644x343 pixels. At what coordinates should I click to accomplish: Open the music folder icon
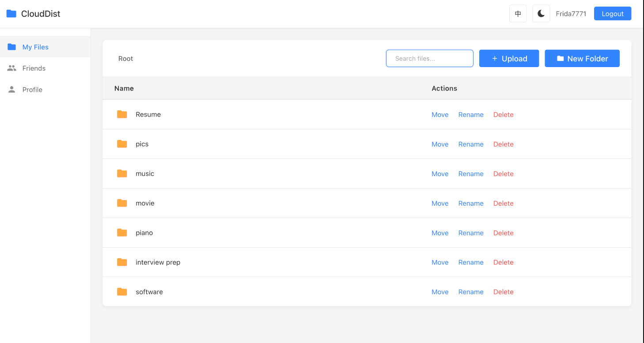122,173
